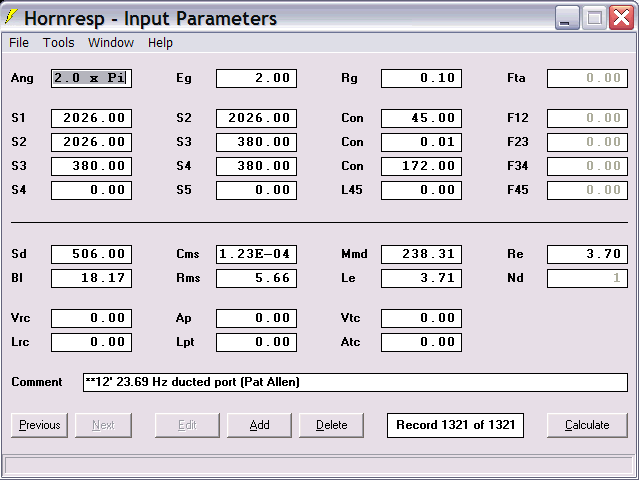Viewport: 639px width, 480px height.
Task: Click the Ang field showing 2.0 x Pi
Action: (91, 78)
